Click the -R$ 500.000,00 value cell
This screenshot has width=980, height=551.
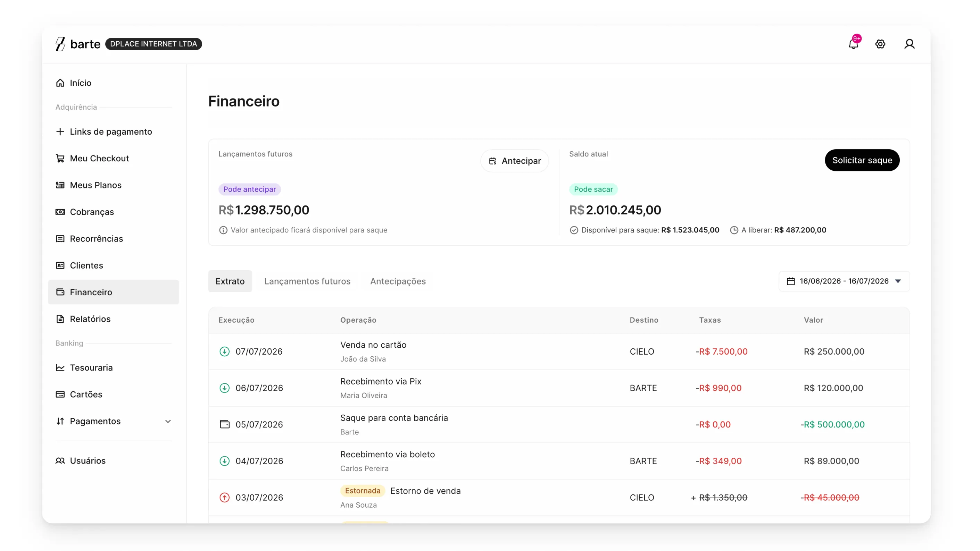click(832, 424)
